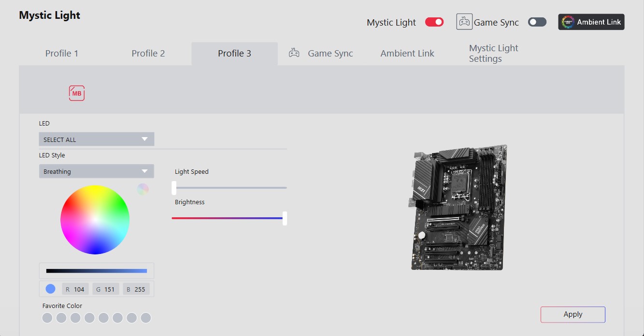Switch to the Profile 1 tab
The width and height of the screenshot is (644, 336).
(62, 54)
